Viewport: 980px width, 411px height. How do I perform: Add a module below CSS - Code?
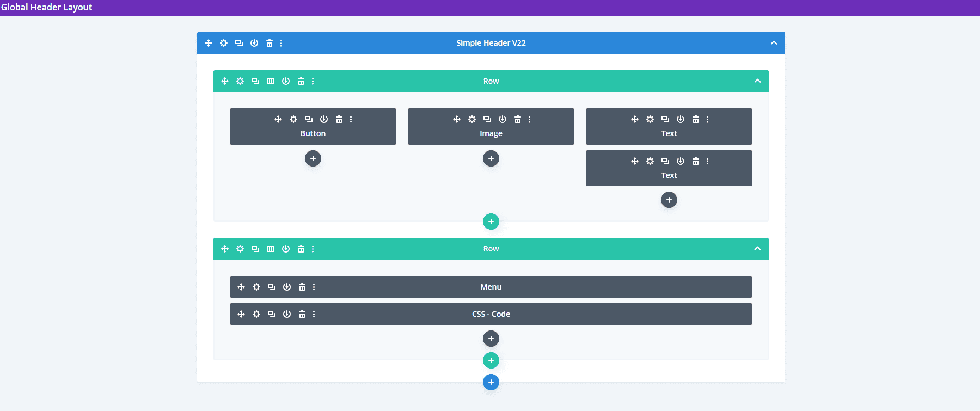click(x=491, y=339)
